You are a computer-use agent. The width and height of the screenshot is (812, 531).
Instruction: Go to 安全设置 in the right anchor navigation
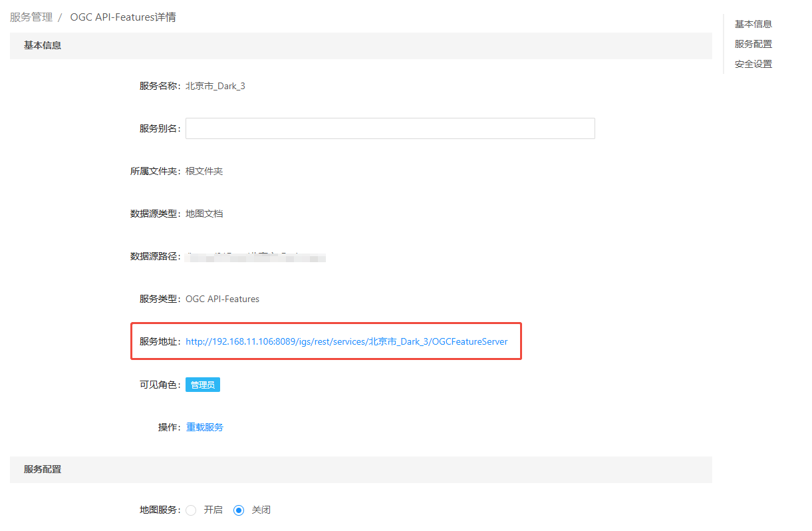tap(753, 64)
